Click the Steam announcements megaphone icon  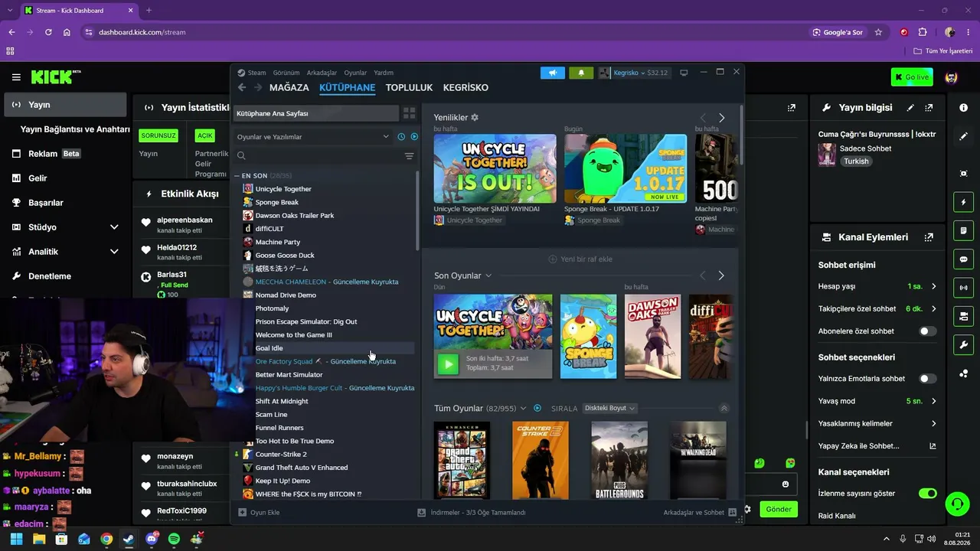[552, 73]
